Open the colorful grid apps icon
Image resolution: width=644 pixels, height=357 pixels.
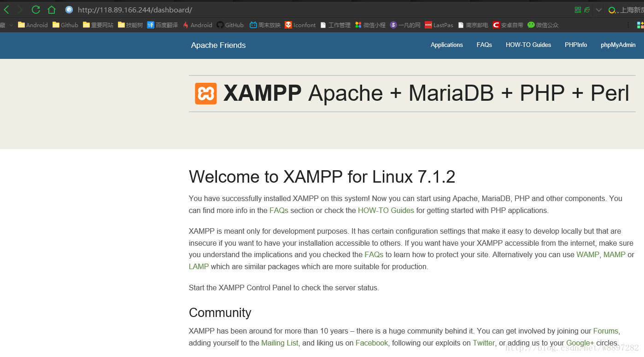[640, 25]
